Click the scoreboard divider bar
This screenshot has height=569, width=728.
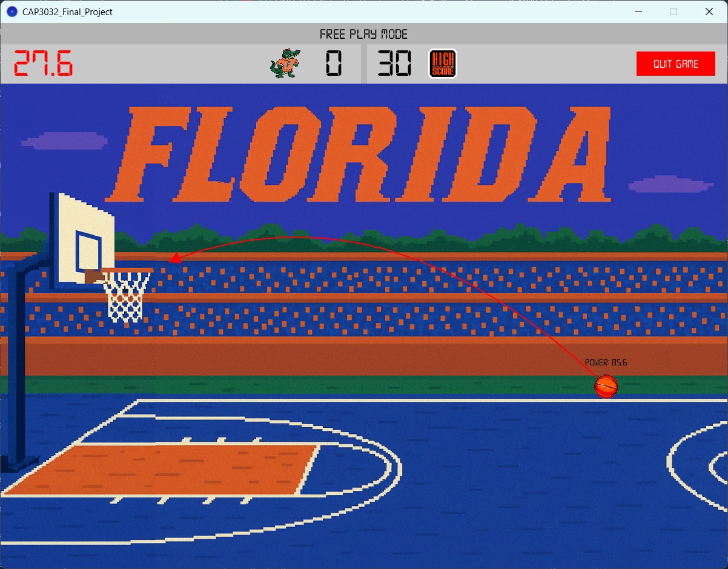364,63
